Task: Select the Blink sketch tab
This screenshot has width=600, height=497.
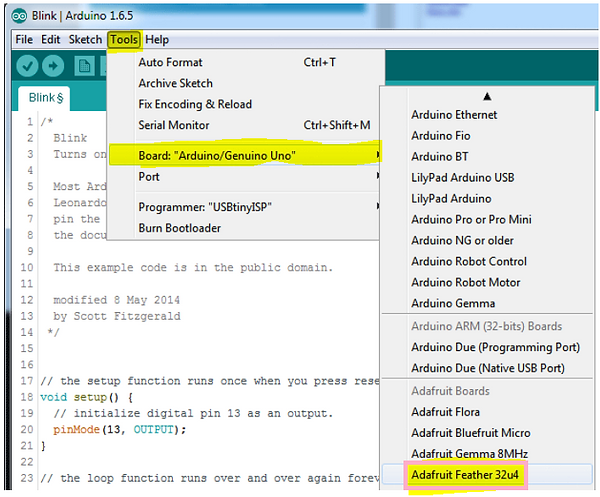Action: pyautogui.click(x=46, y=98)
